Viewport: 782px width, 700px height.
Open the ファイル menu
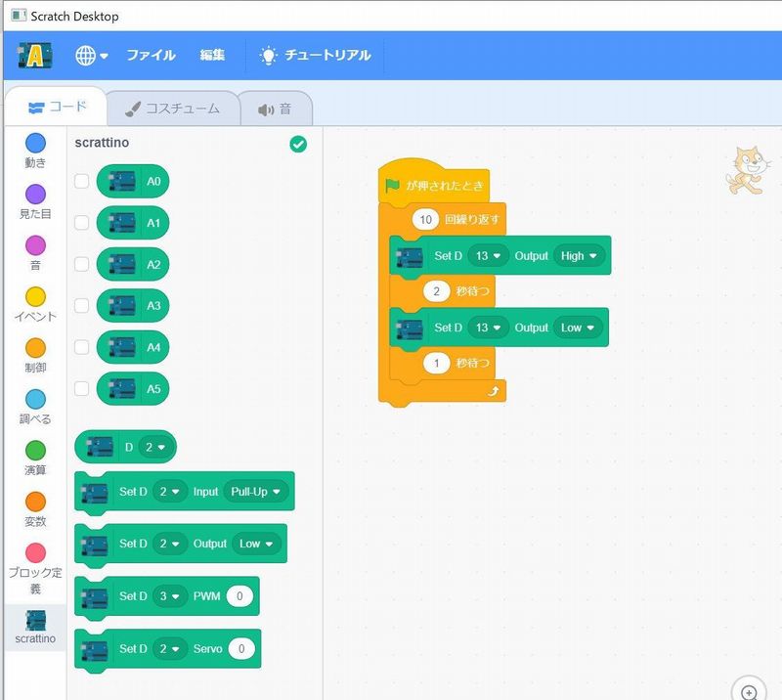coord(151,56)
